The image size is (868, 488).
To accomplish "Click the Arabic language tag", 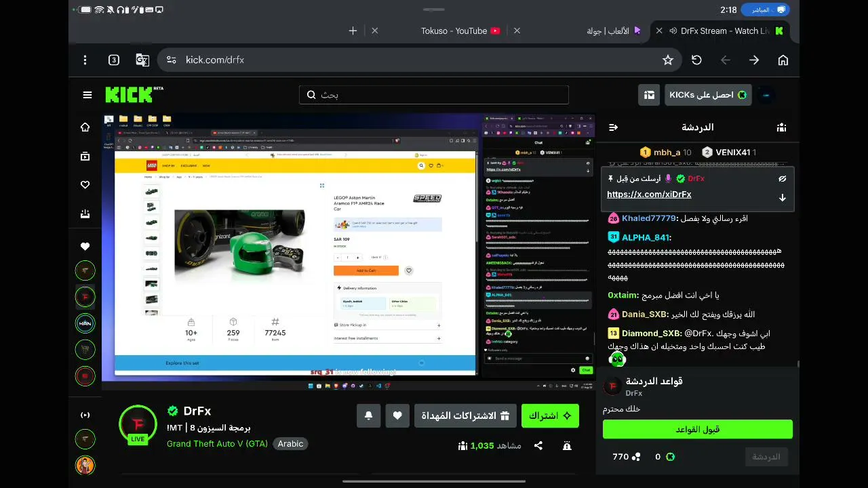I will click(290, 444).
